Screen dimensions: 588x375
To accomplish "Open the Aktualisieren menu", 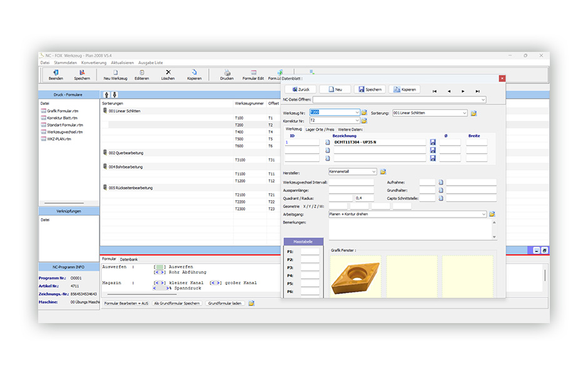I will tap(122, 62).
